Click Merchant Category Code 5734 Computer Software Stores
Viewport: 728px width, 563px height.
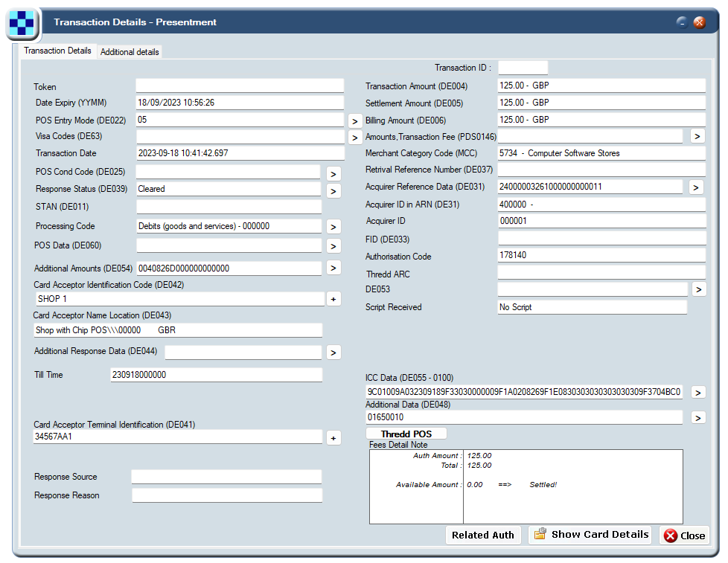pos(601,153)
